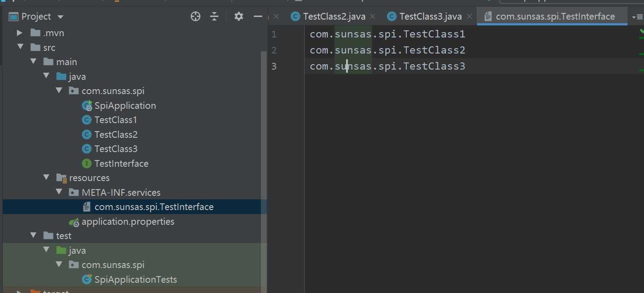Image resolution: width=644 pixels, height=293 pixels.
Task: Select the src folder icon
Action: point(35,47)
